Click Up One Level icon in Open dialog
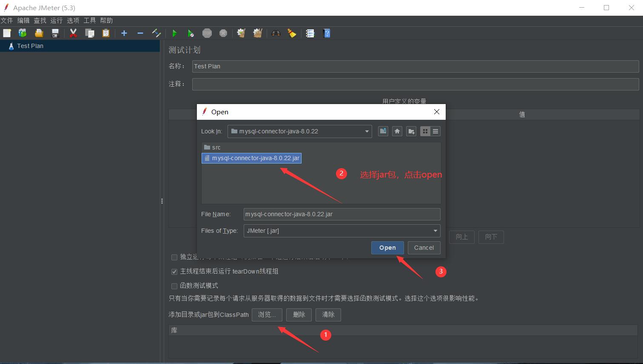This screenshot has width=643, height=364. click(383, 131)
